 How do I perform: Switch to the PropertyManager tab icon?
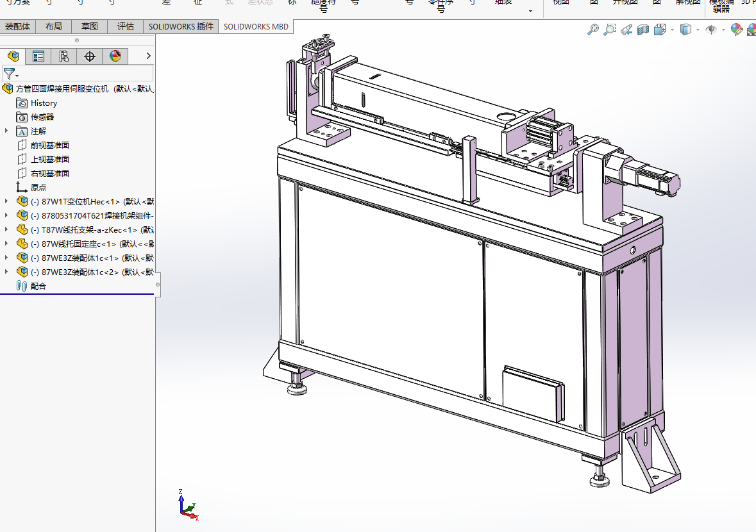(x=38, y=56)
